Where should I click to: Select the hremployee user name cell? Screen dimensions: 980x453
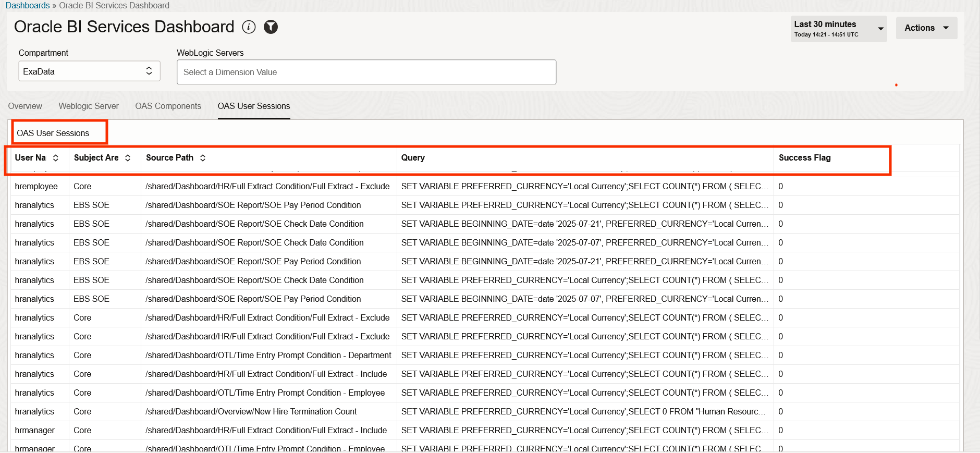[36, 187]
